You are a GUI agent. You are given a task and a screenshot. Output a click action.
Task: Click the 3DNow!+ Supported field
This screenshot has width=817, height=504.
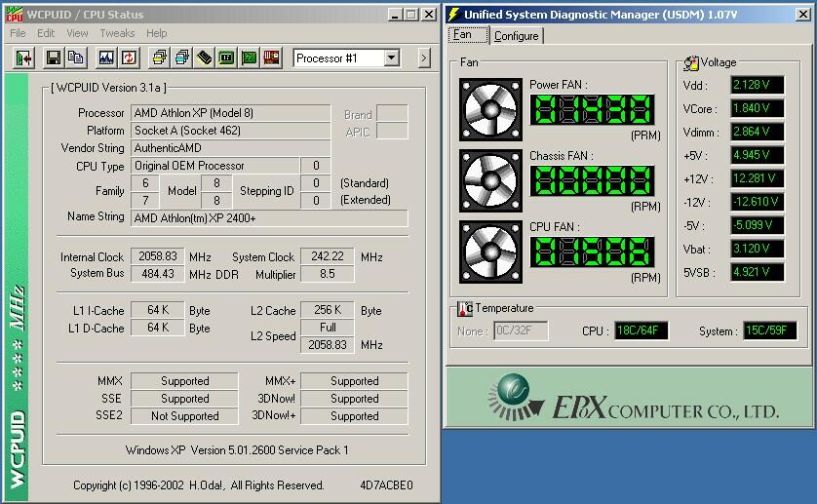pos(354,416)
